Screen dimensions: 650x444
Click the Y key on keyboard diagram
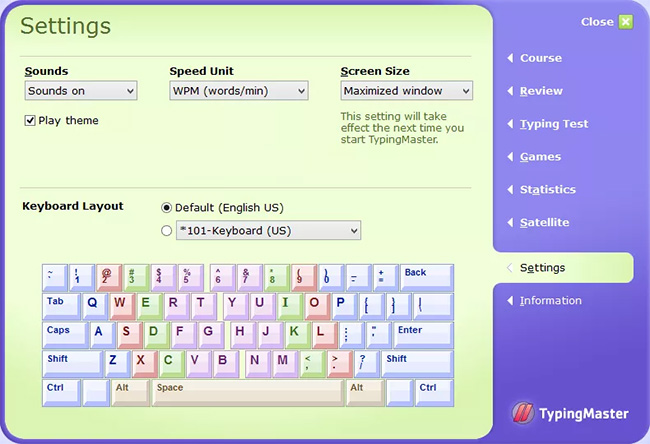[236, 306]
